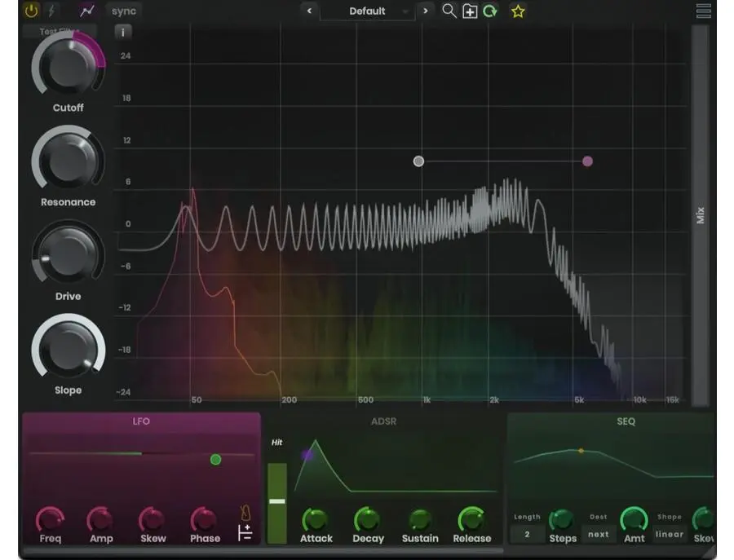Click the add new preset icon
This screenshot has height=560, width=734.
coord(470,11)
